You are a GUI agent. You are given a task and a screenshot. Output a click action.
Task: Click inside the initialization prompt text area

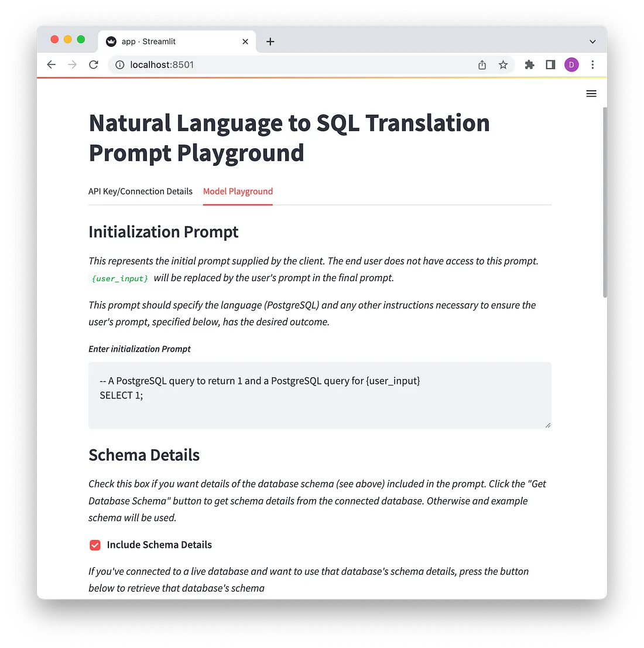coord(320,395)
